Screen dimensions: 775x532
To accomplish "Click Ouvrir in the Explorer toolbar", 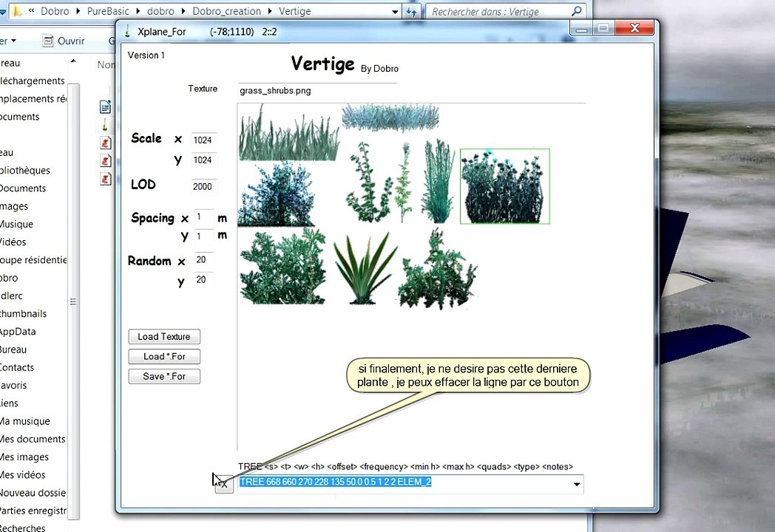I will (x=71, y=41).
